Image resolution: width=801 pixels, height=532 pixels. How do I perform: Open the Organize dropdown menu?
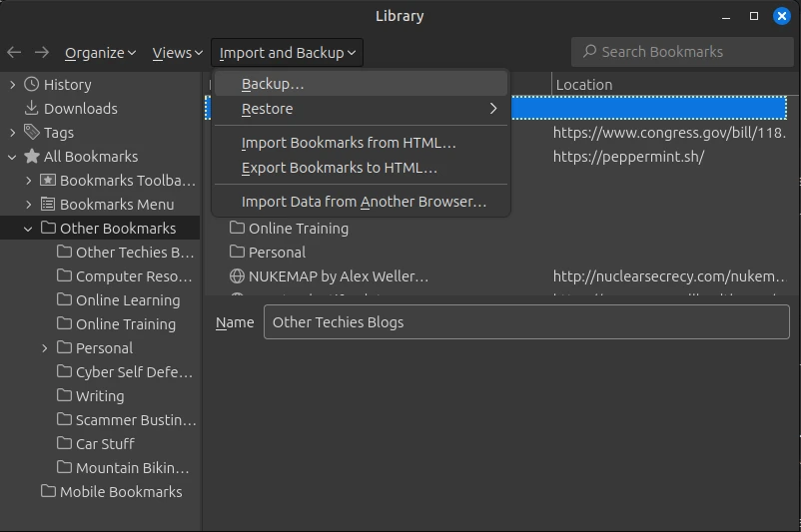[100, 53]
